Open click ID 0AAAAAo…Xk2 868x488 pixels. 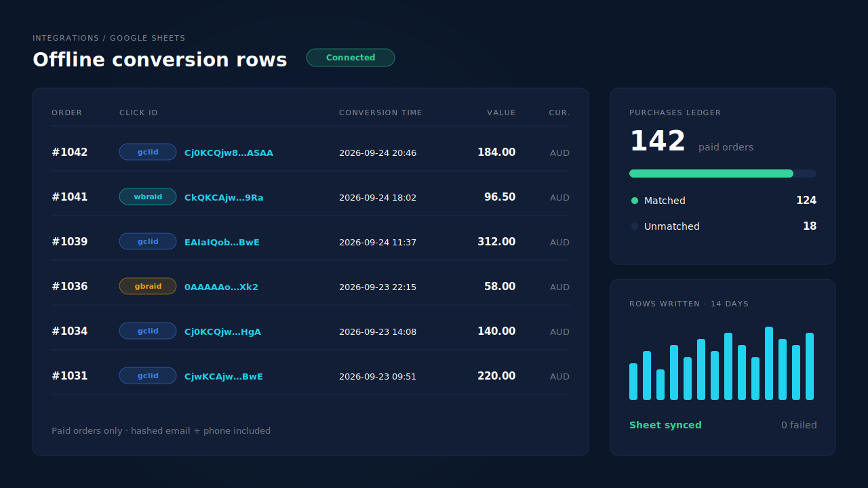tap(221, 287)
